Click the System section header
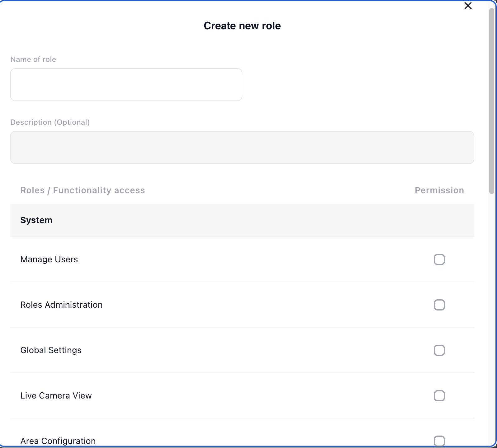497x448 pixels. click(x=36, y=220)
